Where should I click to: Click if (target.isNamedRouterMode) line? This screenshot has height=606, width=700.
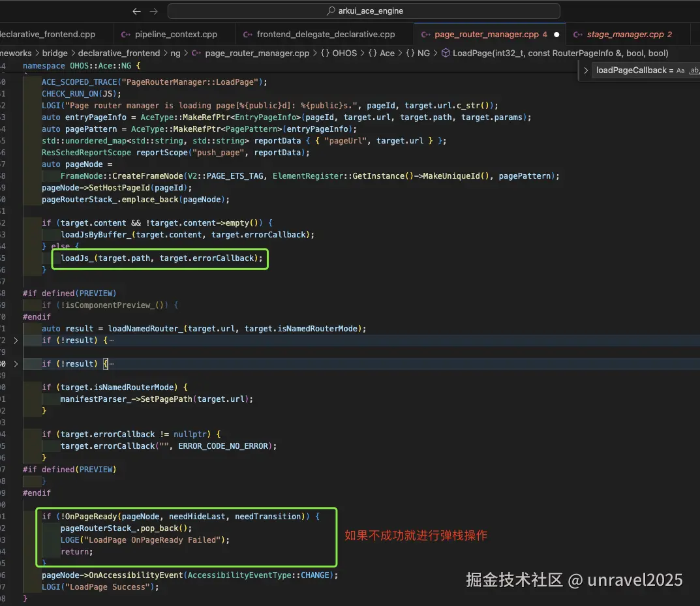[x=114, y=387]
